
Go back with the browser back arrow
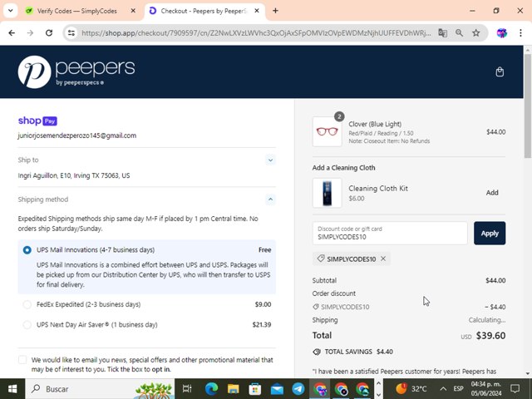(x=12, y=33)
